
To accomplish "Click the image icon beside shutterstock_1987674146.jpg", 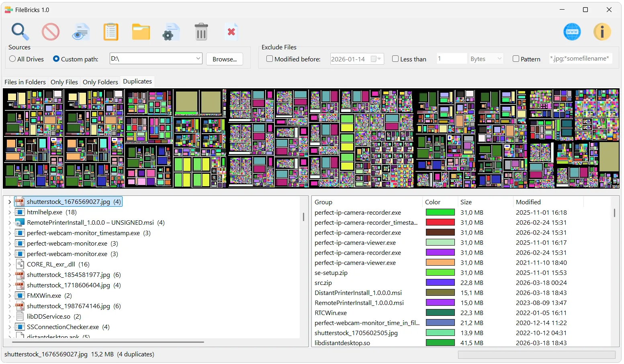I will [x=20, y=306].
